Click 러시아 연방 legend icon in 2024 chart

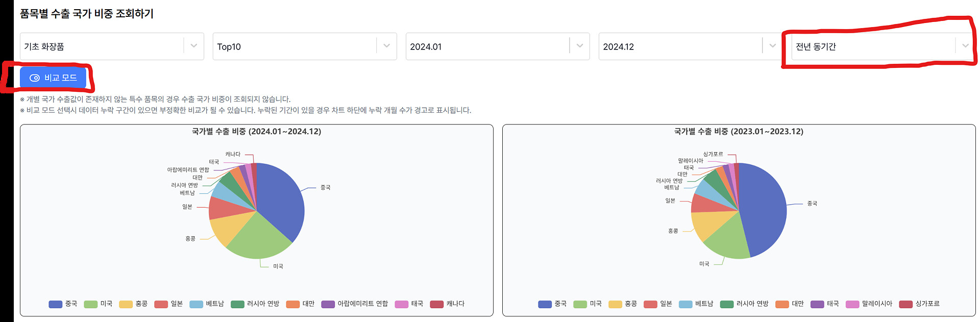coord(237,304)
